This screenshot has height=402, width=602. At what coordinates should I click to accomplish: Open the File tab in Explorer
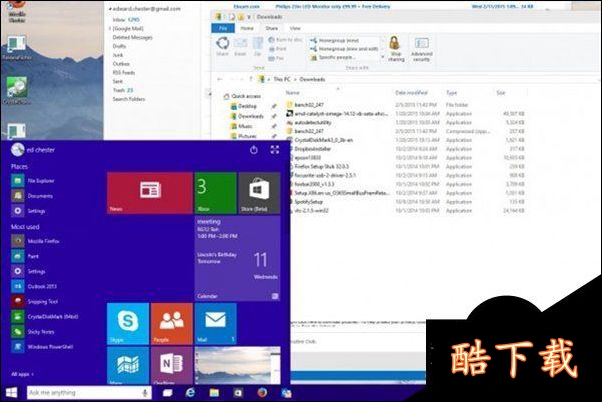point(223,28)
